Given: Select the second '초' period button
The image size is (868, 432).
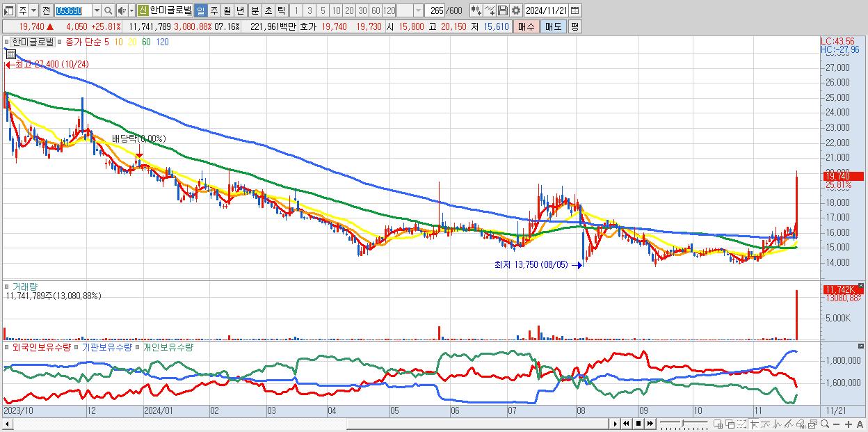Looking at the screenshot, I should pyautogui.click(x=268, y=10).
